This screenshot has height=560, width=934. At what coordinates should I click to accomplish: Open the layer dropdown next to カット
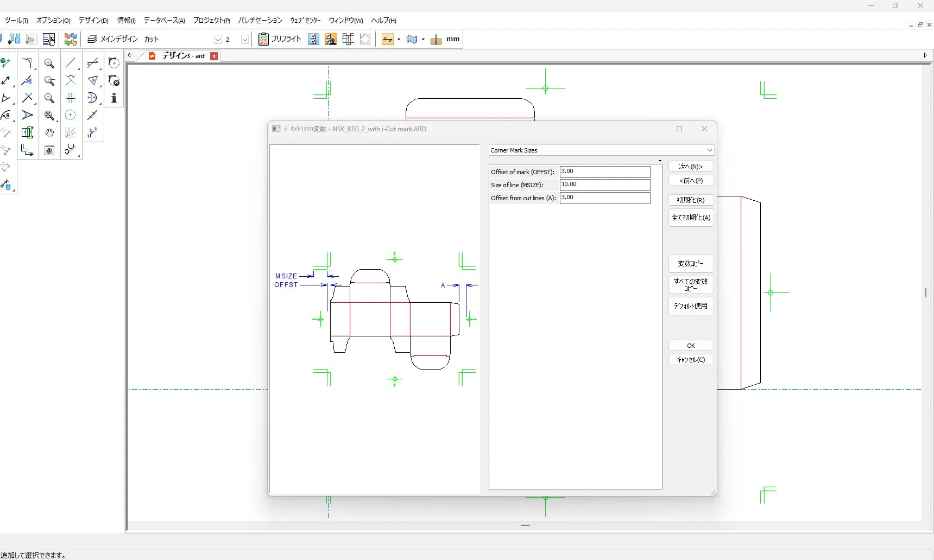(218, 39)
